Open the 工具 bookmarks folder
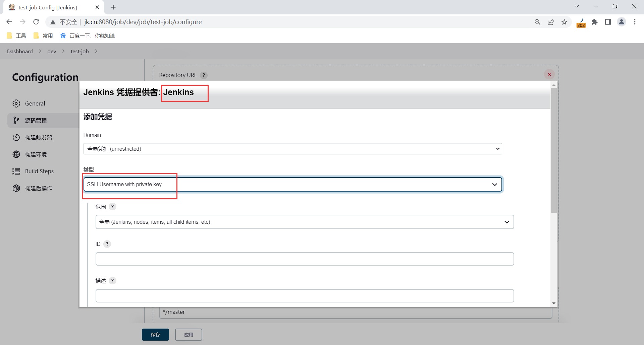 [16, 36]
